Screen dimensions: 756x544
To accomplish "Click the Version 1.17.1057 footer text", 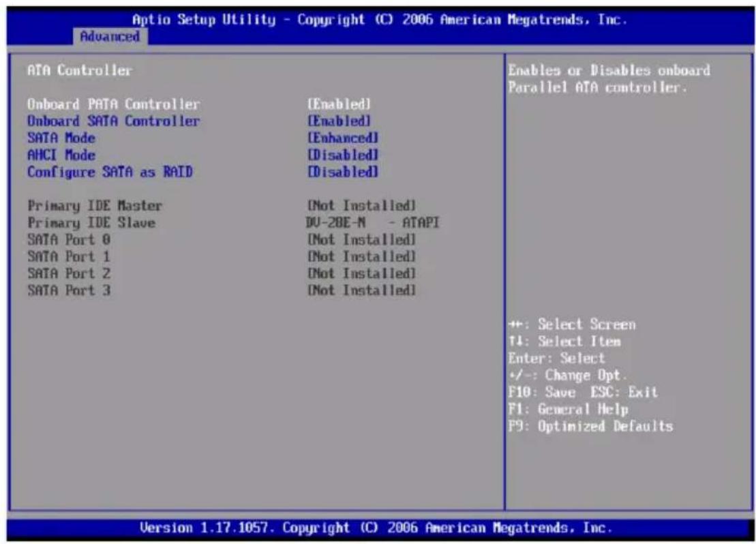I will [376, 528].
